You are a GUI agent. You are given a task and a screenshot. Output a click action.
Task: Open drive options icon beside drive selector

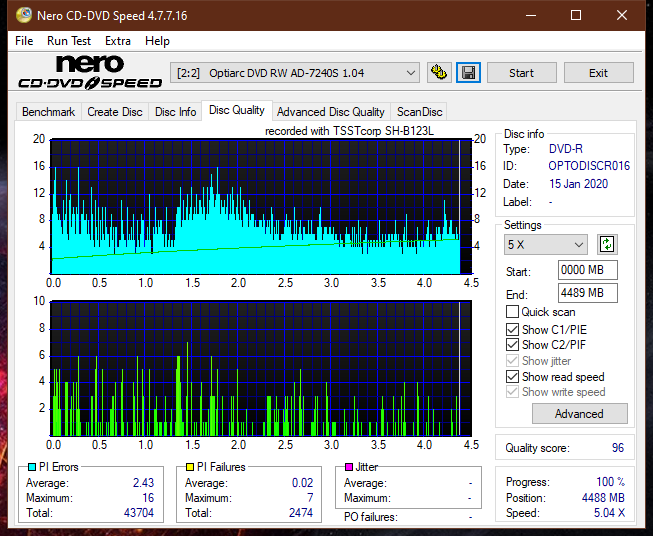pyautogui.click(x=438, y=73)
